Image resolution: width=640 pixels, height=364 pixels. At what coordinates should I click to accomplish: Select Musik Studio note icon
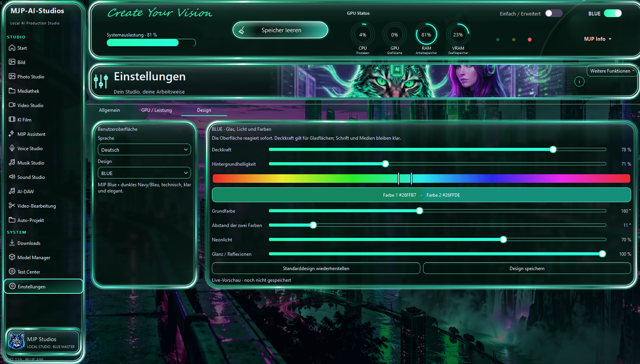pos(12,163)
